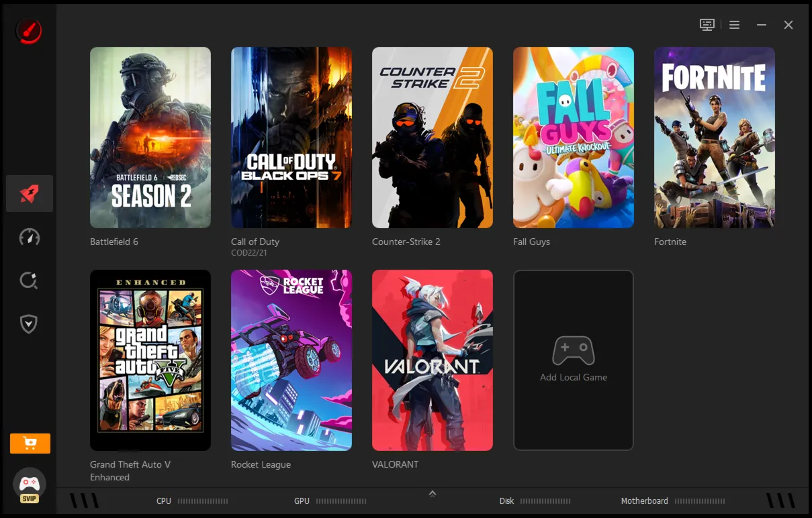
Task: Select the circular optimizer sidebar icon
Action: pyautogui.click(x=29, y=280)
